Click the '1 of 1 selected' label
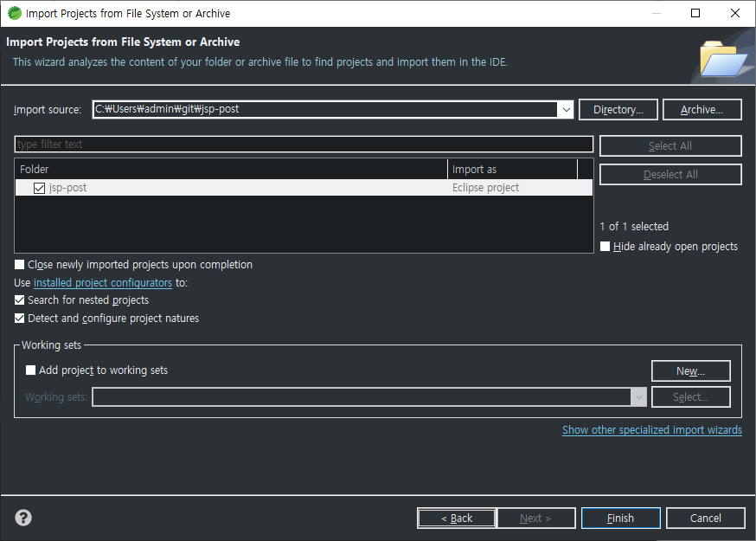This screenshot has height=541, width=756. (x=634, y=226)
